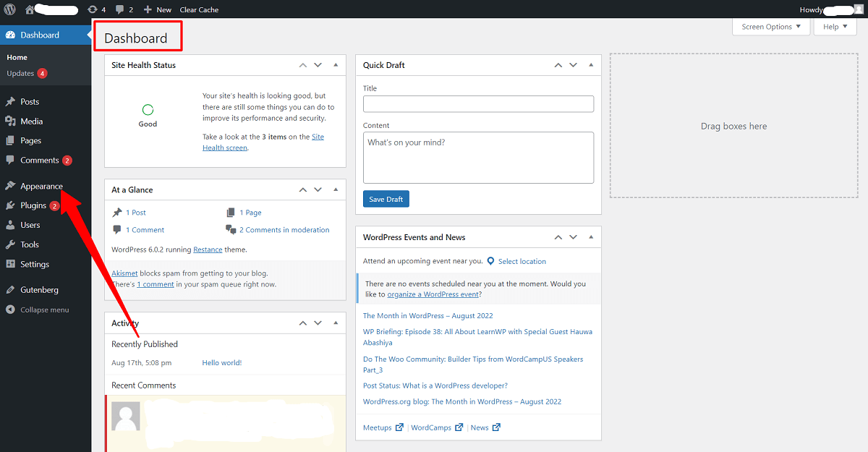
Task: Open the Tools wrench icon
Action: pyautogui.click(x=10, y=244)
